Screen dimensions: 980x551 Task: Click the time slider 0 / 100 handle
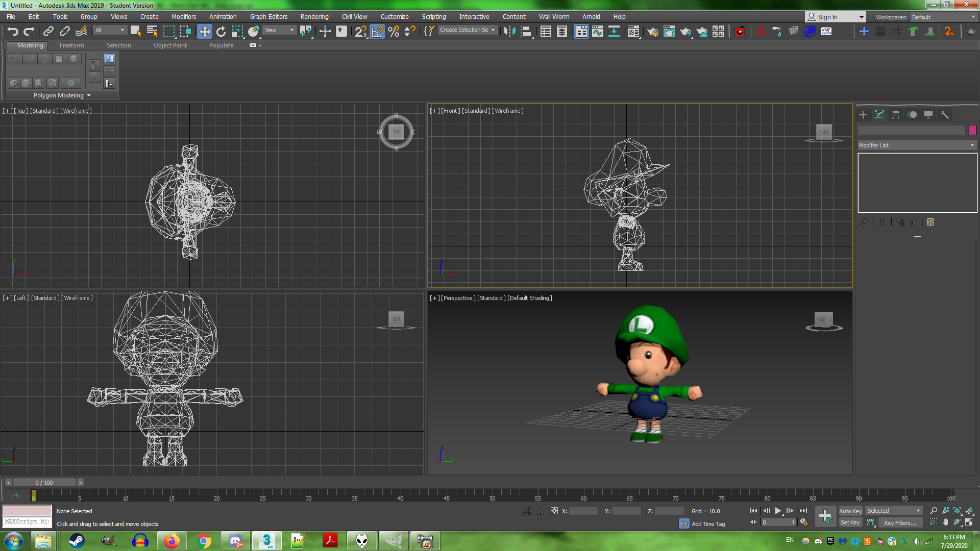[44, 483]
